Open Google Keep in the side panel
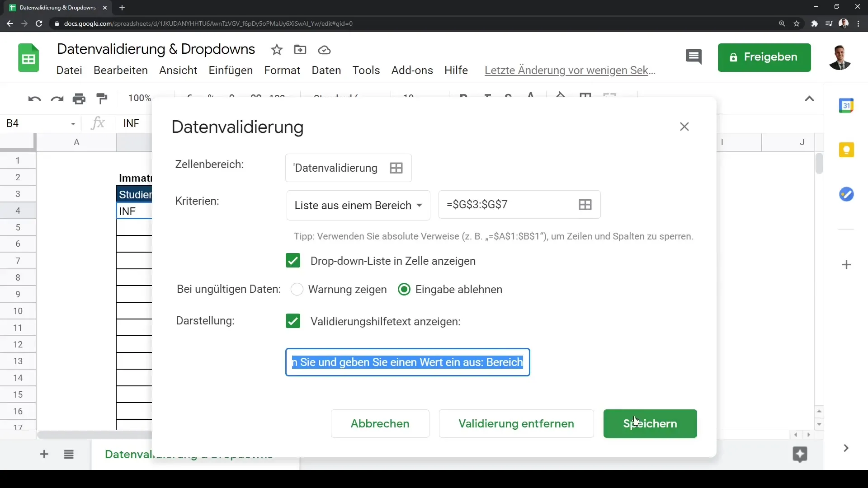Viewport: 868px width, 488px height. point(846,150)
